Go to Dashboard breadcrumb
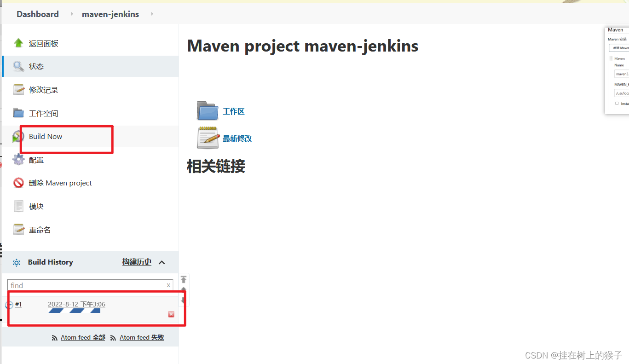 point(38,14)
